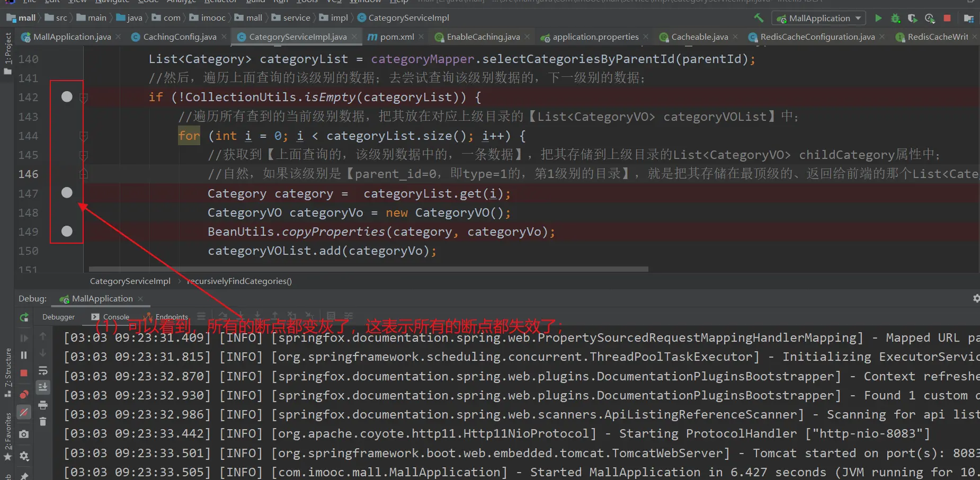Toggle soft-wrap in the console
Screen dimensions: 980x480
click(x=43, y=370)
